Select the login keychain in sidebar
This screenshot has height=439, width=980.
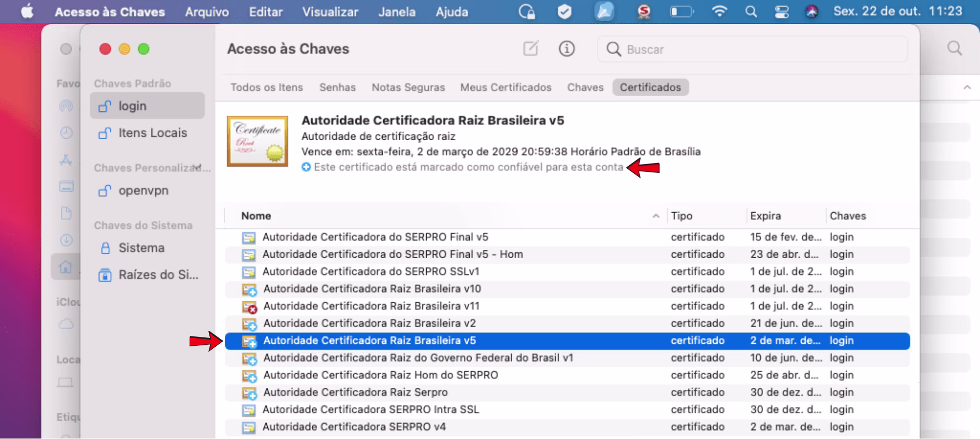coord(147,106)
